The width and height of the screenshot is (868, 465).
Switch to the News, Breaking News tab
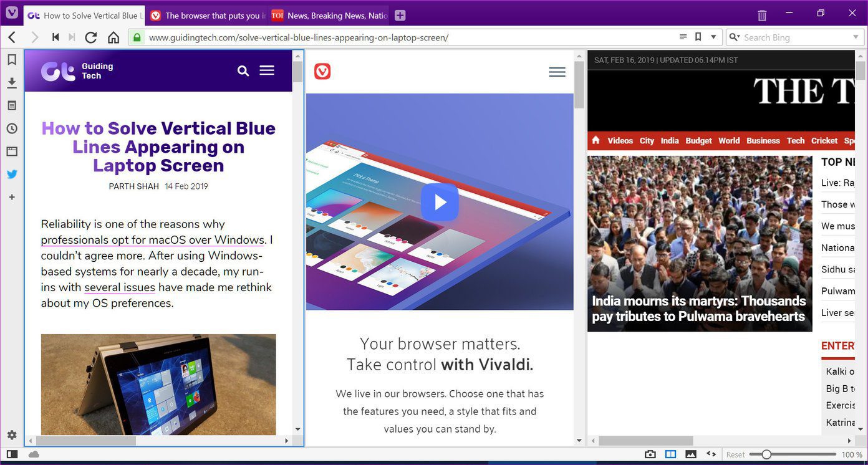[329, 16]
